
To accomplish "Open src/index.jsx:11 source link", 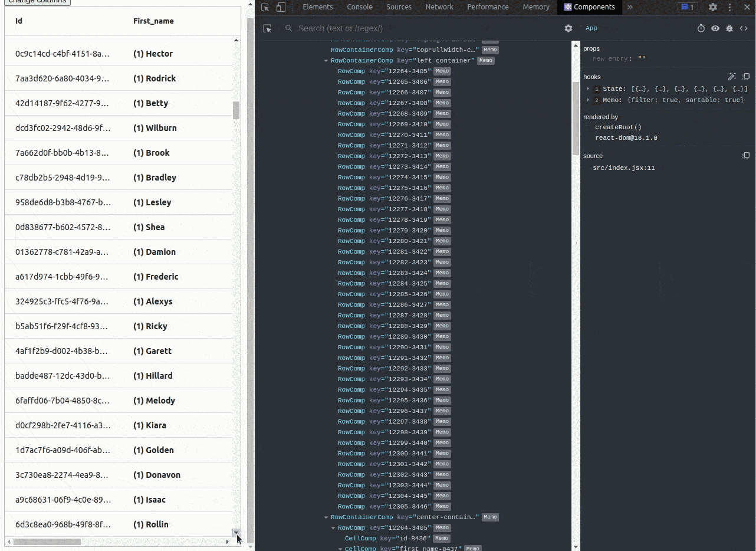I will coord(624,168).
